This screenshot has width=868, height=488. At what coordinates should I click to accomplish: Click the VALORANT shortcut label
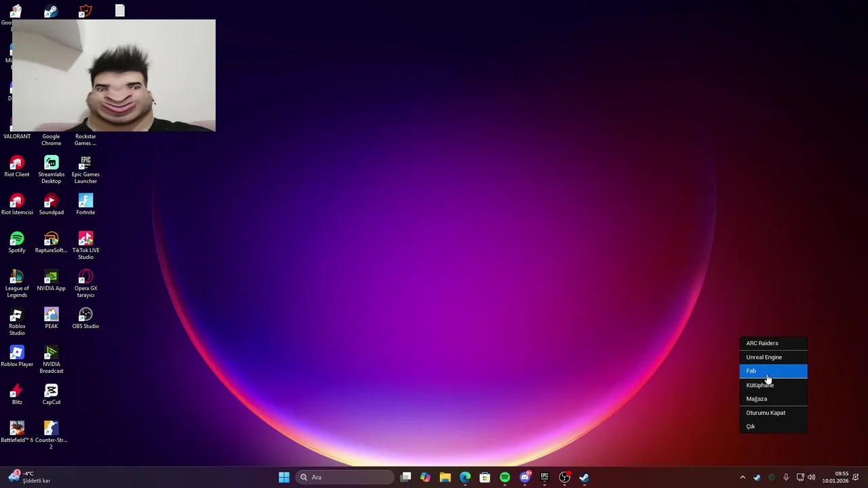[17, 136]
